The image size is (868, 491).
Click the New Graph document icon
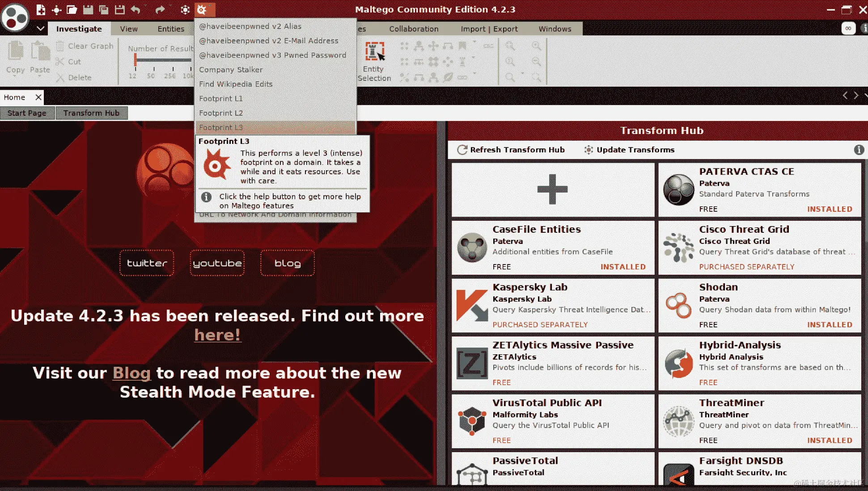(x=41, y=9)
